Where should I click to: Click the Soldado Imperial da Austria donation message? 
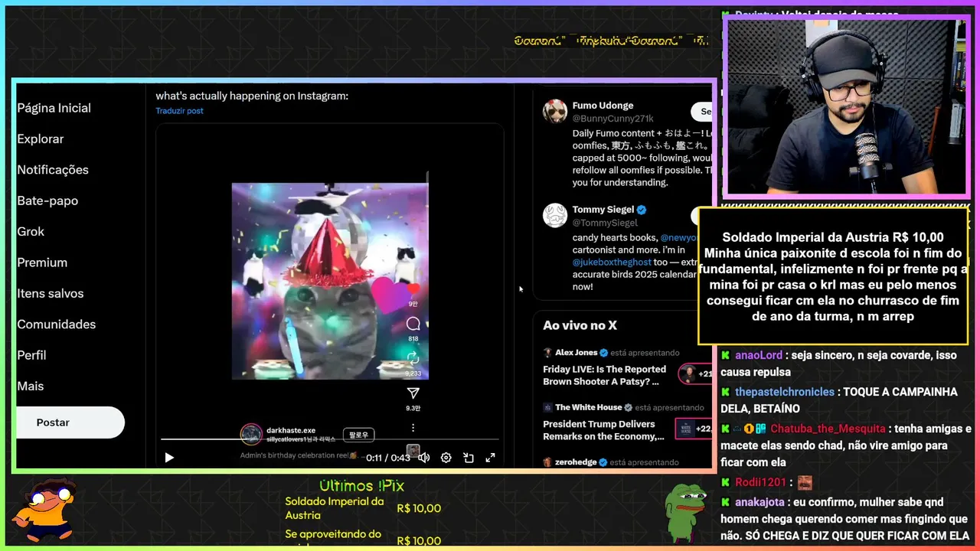833,276
